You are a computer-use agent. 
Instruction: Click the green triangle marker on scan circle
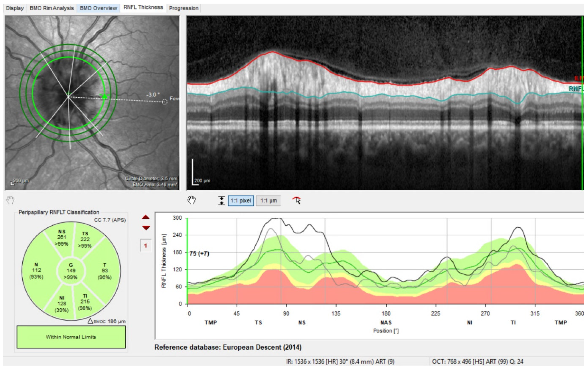pos(105,96)
